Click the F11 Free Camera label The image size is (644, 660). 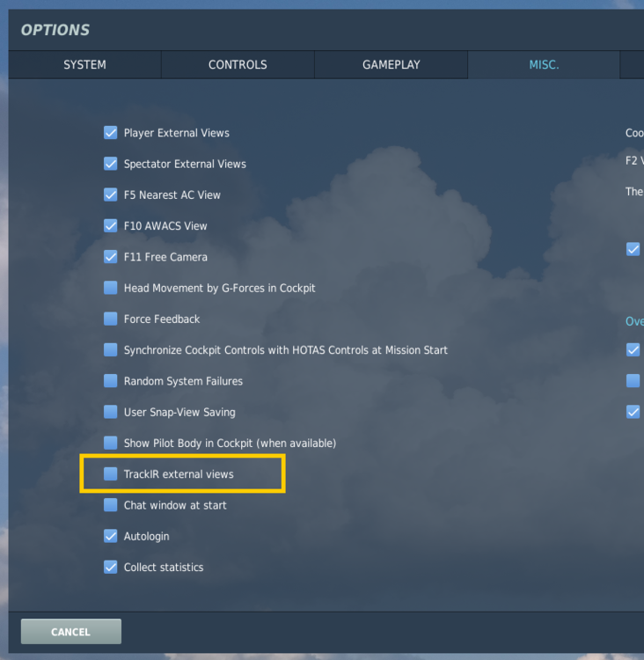click(x=165, y=257)
